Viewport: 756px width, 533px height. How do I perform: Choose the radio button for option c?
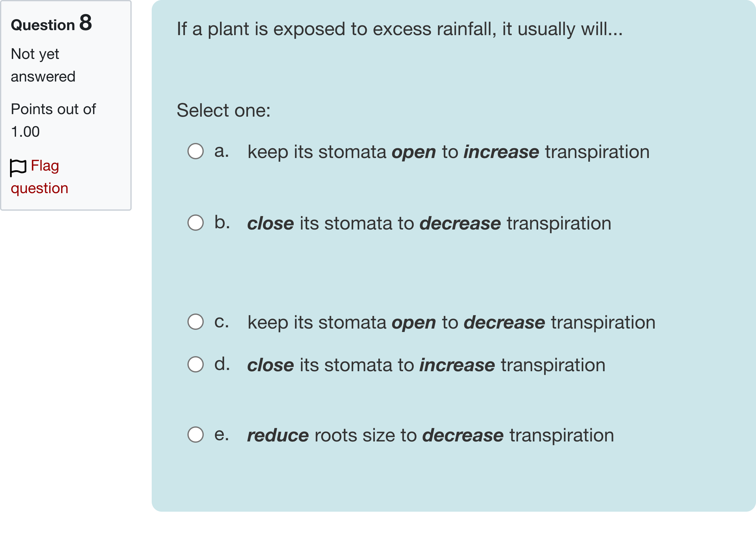[x=196, y=321]
